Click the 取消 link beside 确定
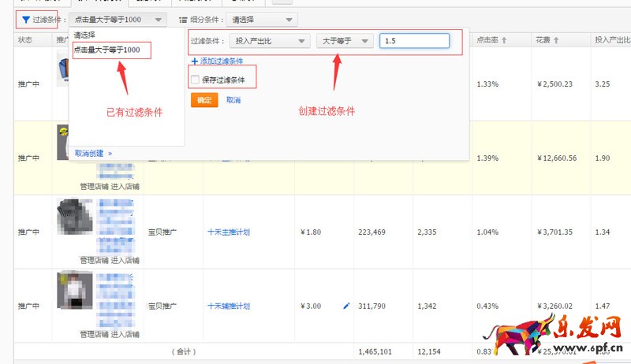631x364 pixels. click(x=233, y=100)
